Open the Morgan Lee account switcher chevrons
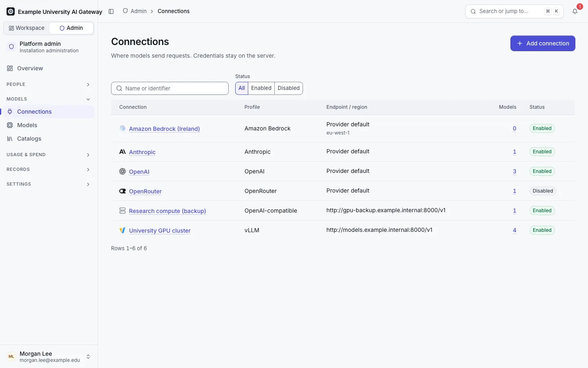This screenshot has height=368, width=588. (88, 357)
